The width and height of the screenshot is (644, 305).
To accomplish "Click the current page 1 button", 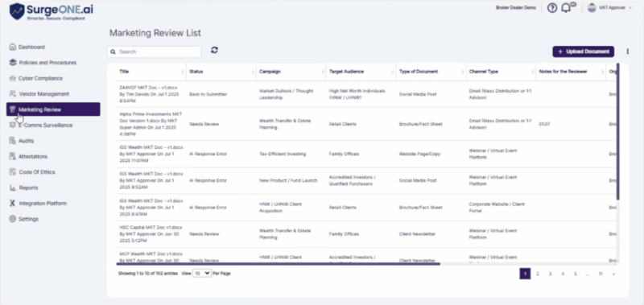I will coord(525,274).
